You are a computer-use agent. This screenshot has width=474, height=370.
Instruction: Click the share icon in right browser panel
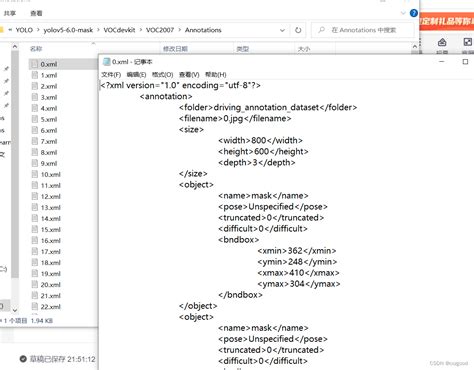click(x=442, y=42)
